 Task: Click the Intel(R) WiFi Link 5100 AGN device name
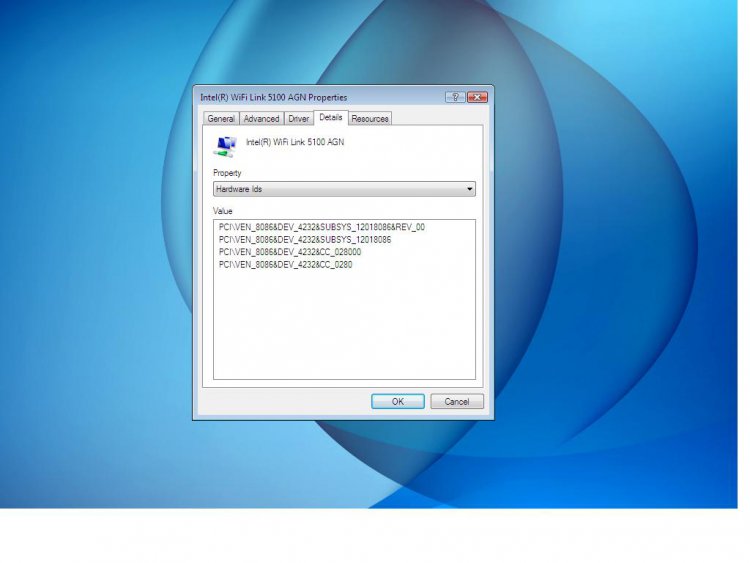295,142
